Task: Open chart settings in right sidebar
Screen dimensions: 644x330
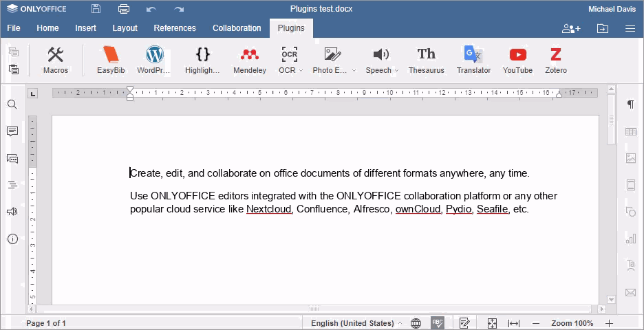Action: [x=630, y=238]
